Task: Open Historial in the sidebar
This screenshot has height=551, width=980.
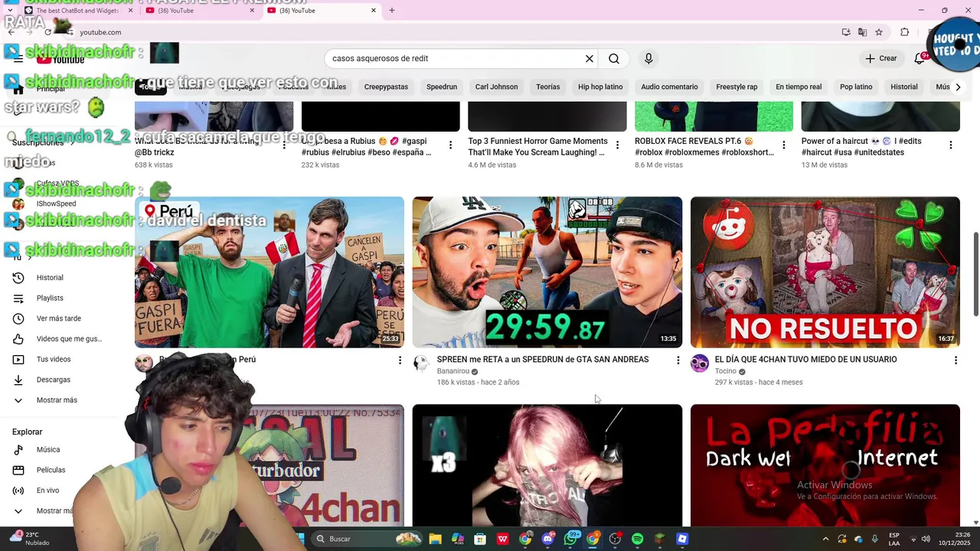Action: (50, 278)
